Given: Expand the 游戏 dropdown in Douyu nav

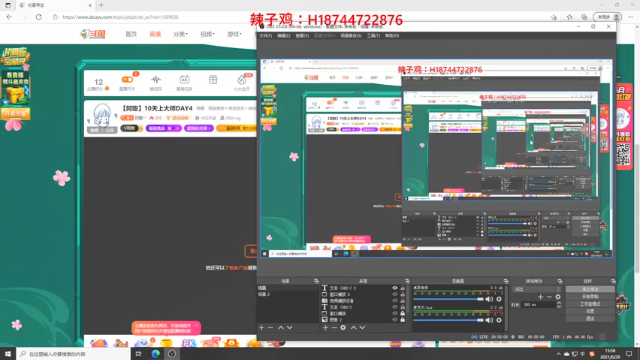Looking at the screenshot, I should pos(234,34).
